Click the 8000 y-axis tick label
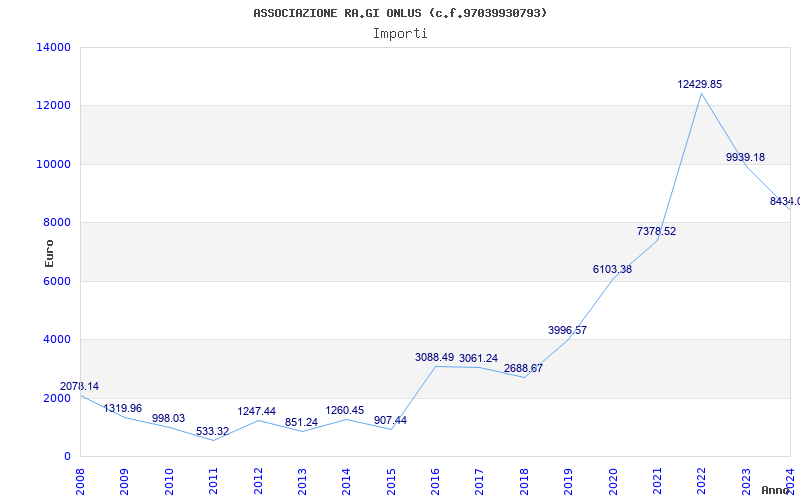The width and height of the screenshot is (800, 500). click(x=57, y=222)
